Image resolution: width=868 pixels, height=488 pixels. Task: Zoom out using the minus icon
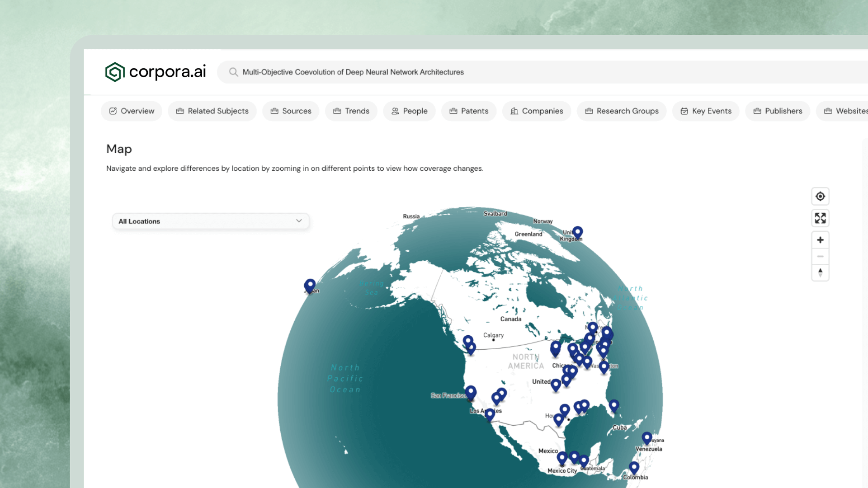click(820, 256)
